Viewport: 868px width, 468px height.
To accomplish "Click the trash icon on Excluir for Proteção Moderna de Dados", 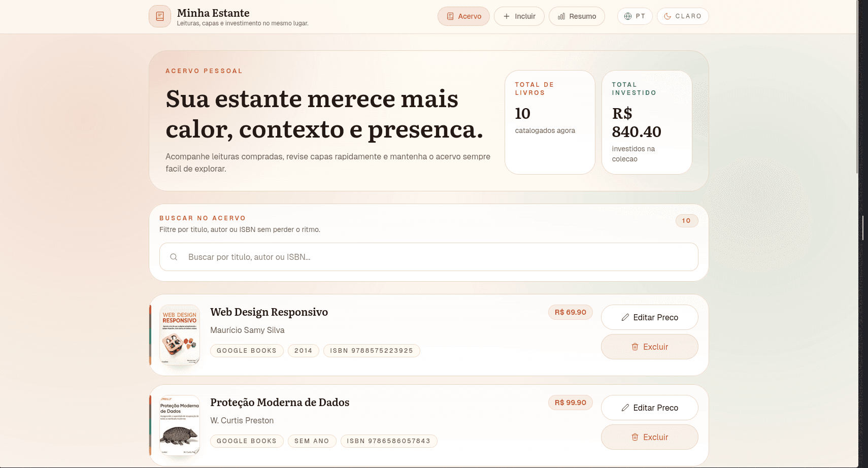I will [635, 437].
